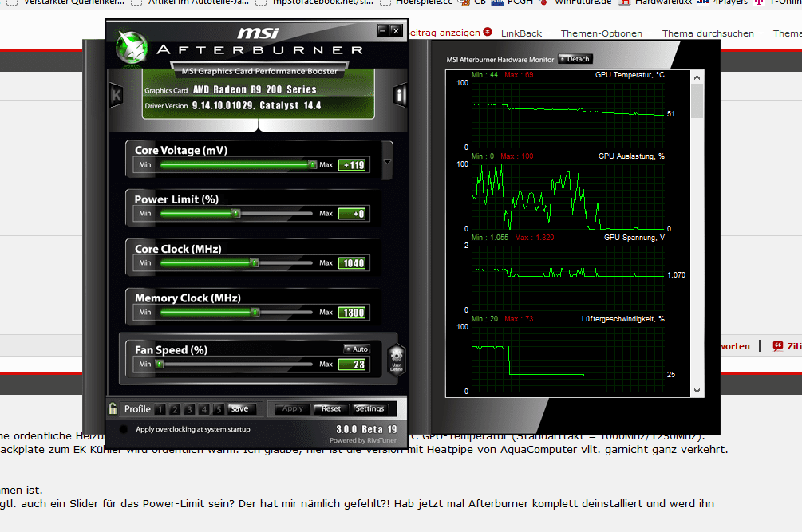Click the Core Voltage value field +119
The height and width of the screenshot is (532, 802).
pos(353,164)
